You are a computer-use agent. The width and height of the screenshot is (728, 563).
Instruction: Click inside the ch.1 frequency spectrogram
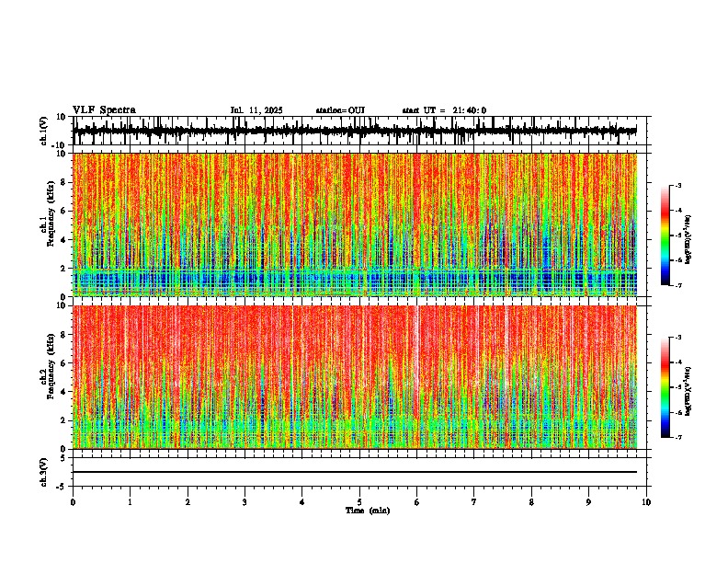tap(354, 224)
